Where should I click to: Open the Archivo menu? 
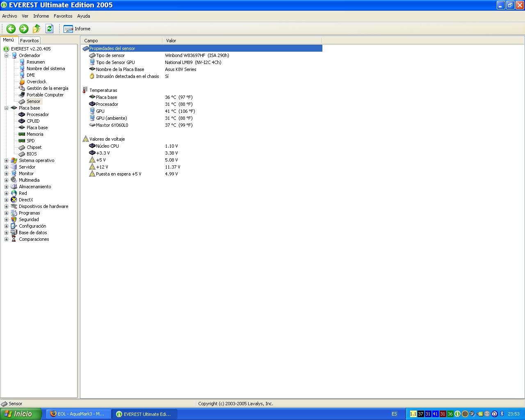point(10,16)
